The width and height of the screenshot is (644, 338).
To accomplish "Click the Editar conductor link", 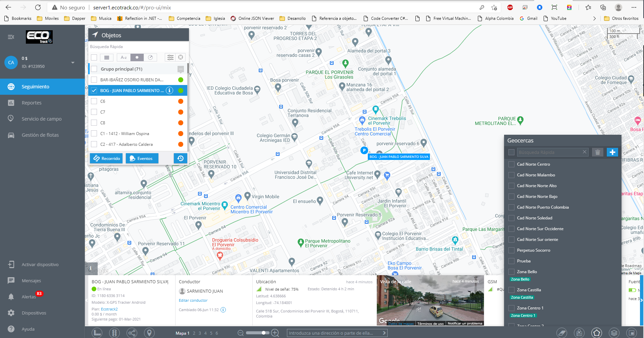I will (193, 300).
